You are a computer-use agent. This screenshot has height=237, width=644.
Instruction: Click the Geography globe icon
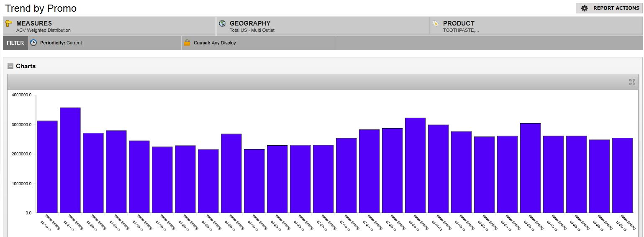click(x=222, y=23)
